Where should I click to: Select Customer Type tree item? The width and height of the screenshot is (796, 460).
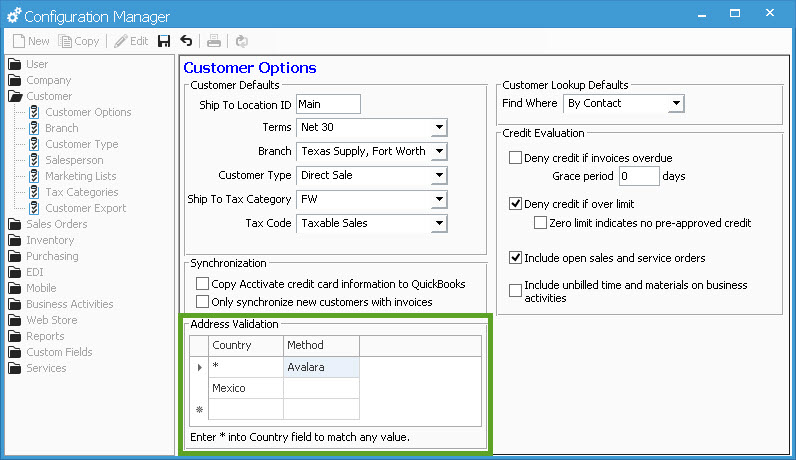pos(73,144)
